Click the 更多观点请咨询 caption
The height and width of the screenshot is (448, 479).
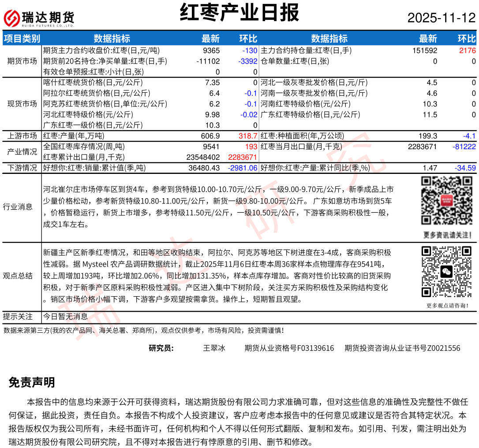pyautogui.click(x=446, y=305)
